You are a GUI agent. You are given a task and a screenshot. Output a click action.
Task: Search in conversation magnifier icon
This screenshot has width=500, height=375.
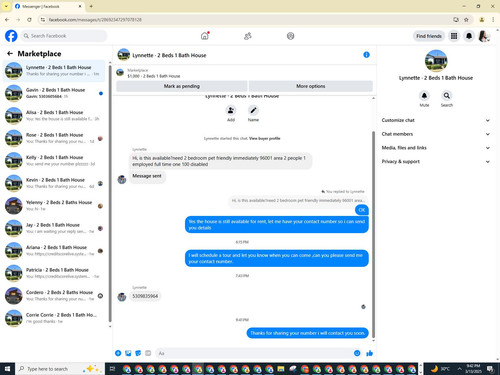(x=447, y=96)
